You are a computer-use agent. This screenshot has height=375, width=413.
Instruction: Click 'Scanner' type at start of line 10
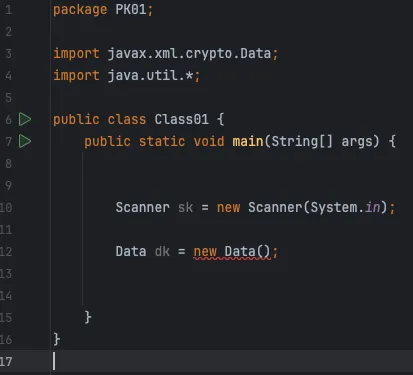point(142,208)
